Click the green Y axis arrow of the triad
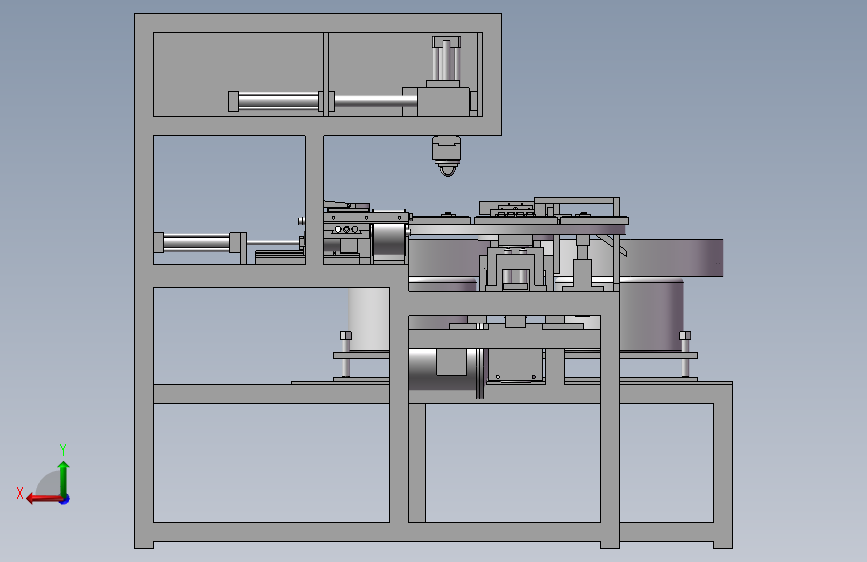This screenshot has width=867, height=562. (x=64, y=478)
